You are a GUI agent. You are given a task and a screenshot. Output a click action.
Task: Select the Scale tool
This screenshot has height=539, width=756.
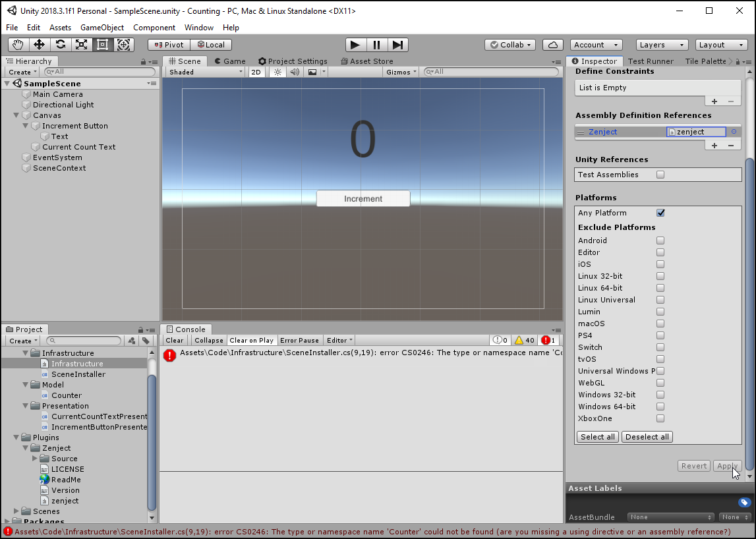click(x=82, y=45)
